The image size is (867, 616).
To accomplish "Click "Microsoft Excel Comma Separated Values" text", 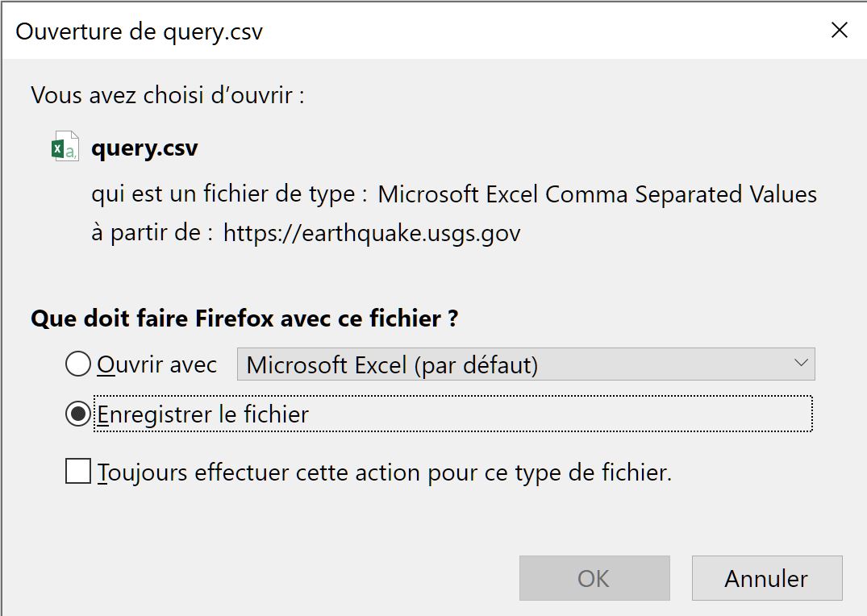I will click(x=597, y=194).
